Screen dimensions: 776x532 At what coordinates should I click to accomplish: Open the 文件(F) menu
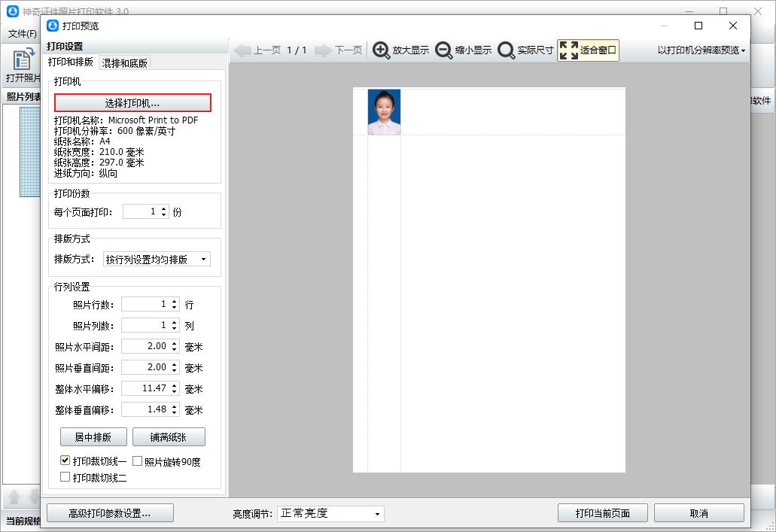(x=21, y=34)
